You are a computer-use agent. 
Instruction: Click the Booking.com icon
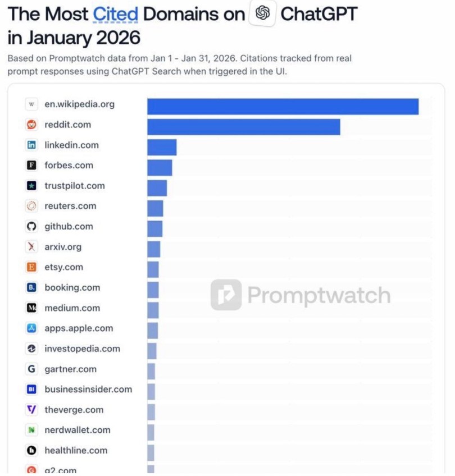click(32, 287)
